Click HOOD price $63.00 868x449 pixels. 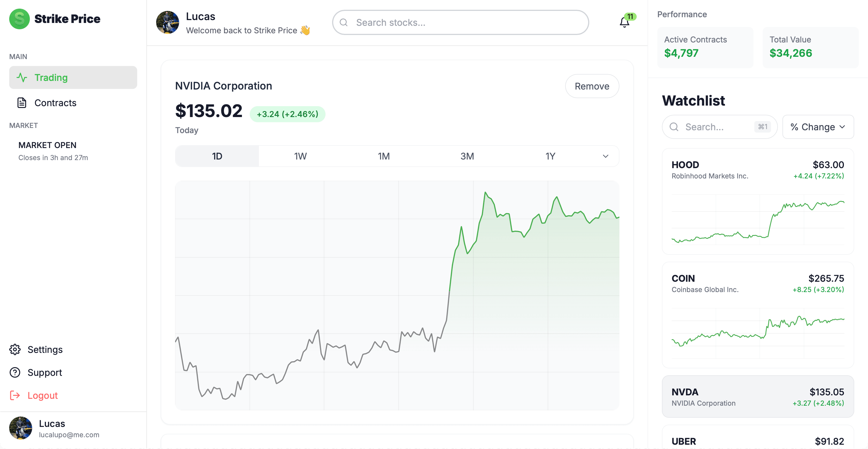[828, 165]
